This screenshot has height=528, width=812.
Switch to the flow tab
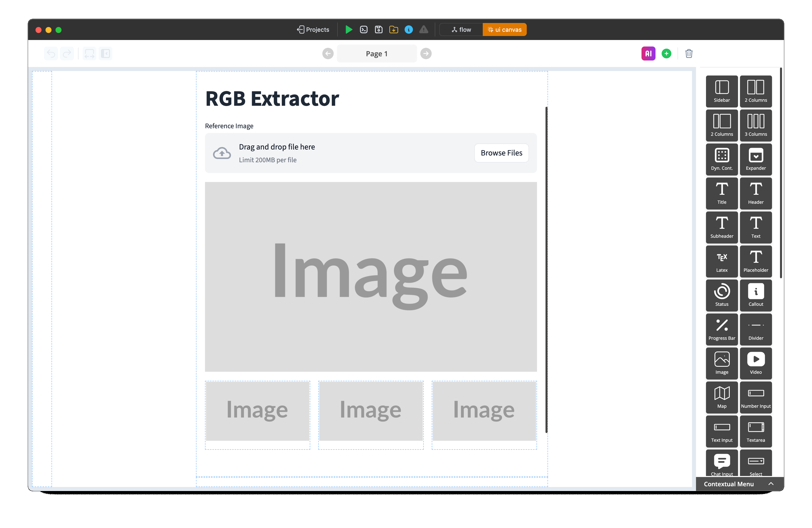click(x=461, y=30)
